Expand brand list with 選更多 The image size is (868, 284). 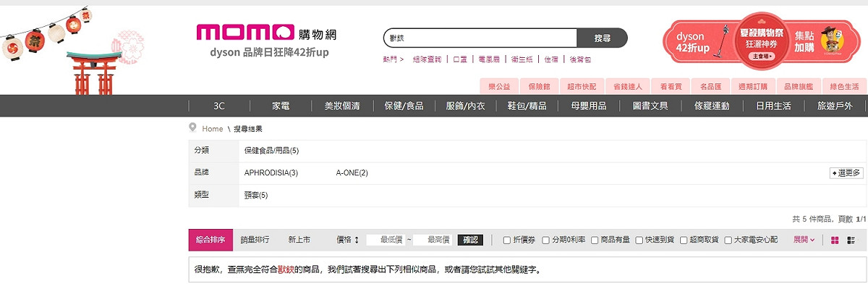click(x=846, y=173)
